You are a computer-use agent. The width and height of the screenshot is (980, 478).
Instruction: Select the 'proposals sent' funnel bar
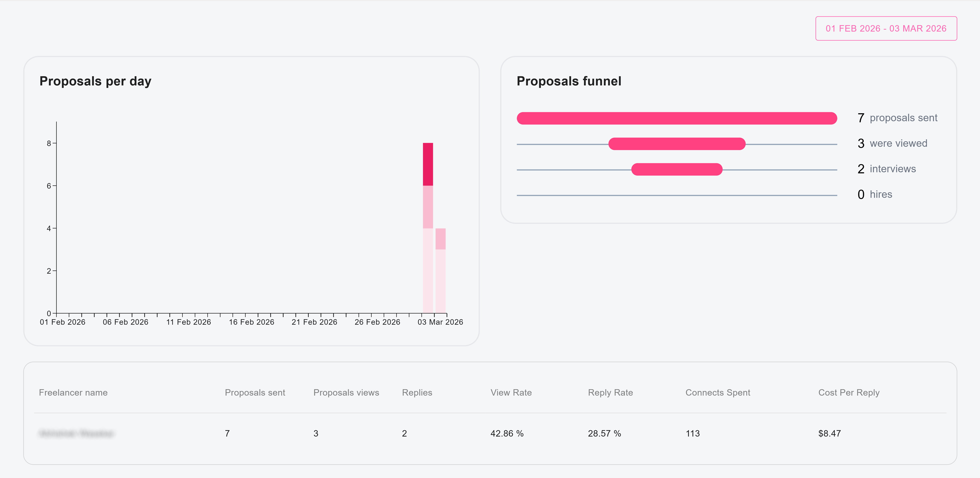pyautogui.click(x=677, y=118)
